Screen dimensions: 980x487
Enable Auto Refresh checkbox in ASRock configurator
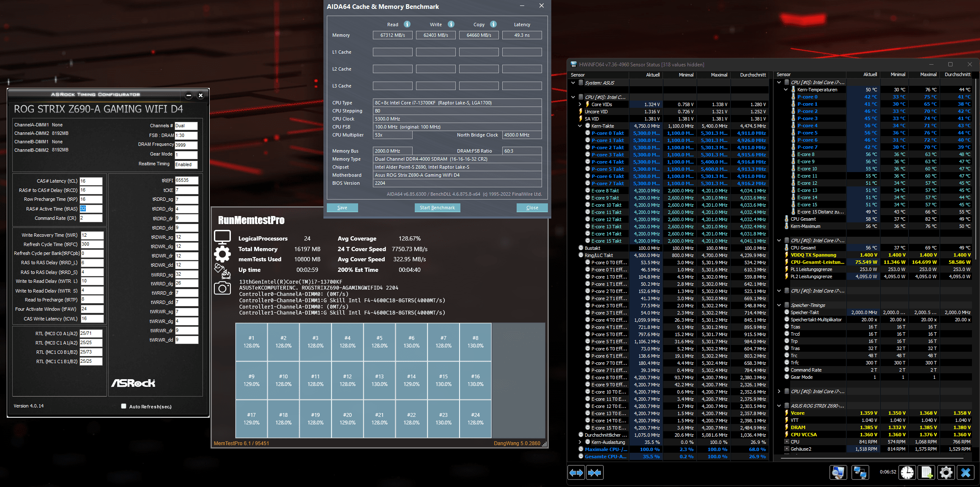coord(123,406)
